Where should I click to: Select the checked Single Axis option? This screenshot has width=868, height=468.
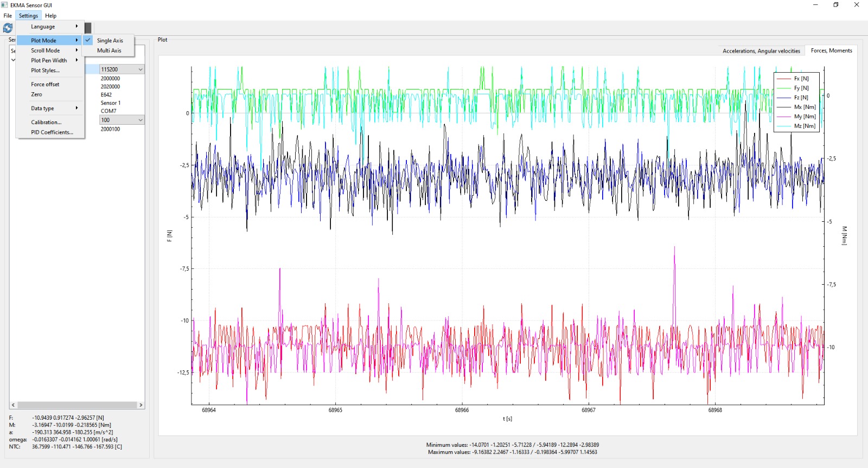pos(110,40)
